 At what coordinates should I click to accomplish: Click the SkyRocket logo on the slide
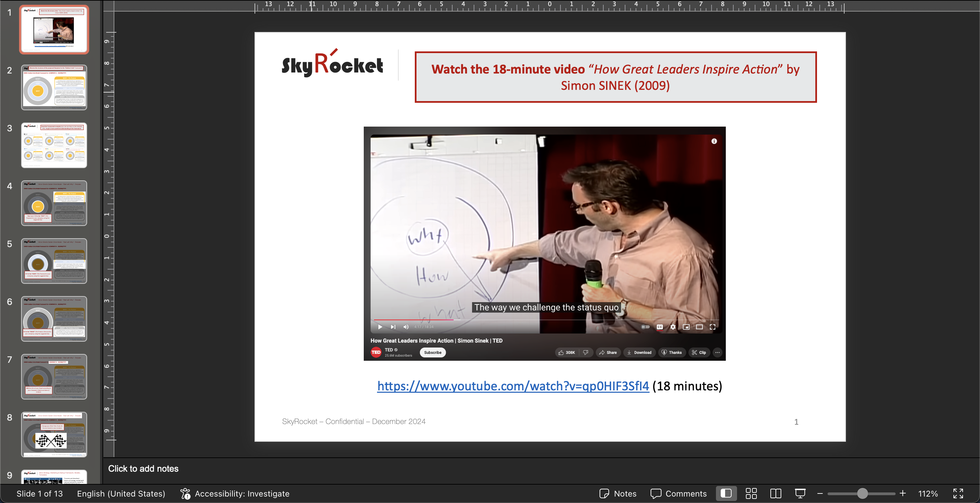pos(332,63)
